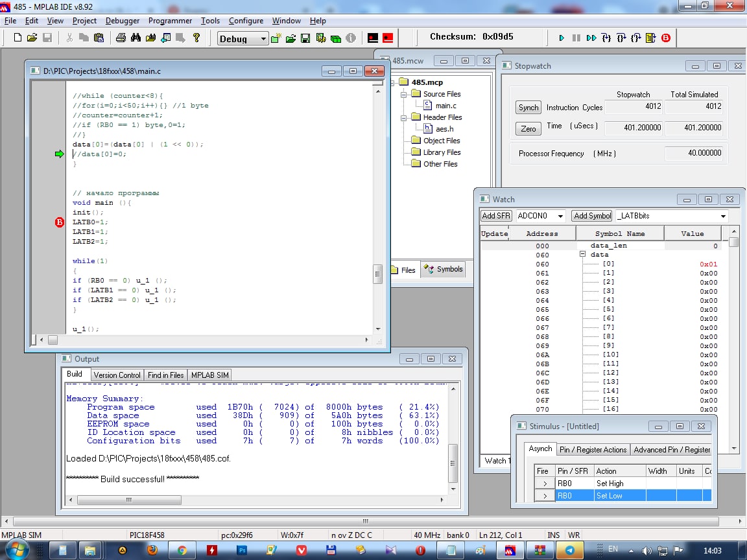Switch to the Find in Files output tab
The width and height of the screenshot is (747, 560).
165,375
